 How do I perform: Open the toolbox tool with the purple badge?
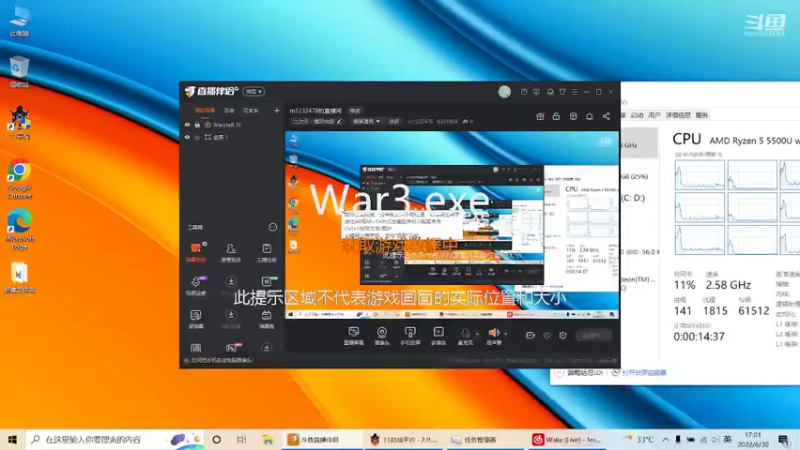pos(196,286)
